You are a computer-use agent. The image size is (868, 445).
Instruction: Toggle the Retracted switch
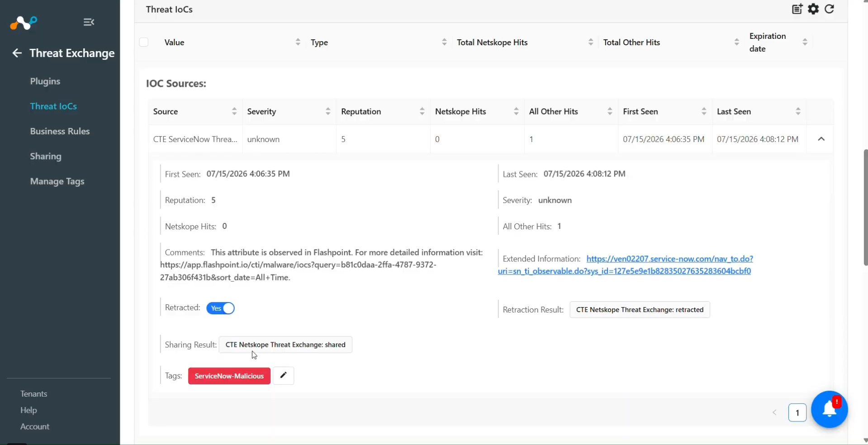point(221,308)
